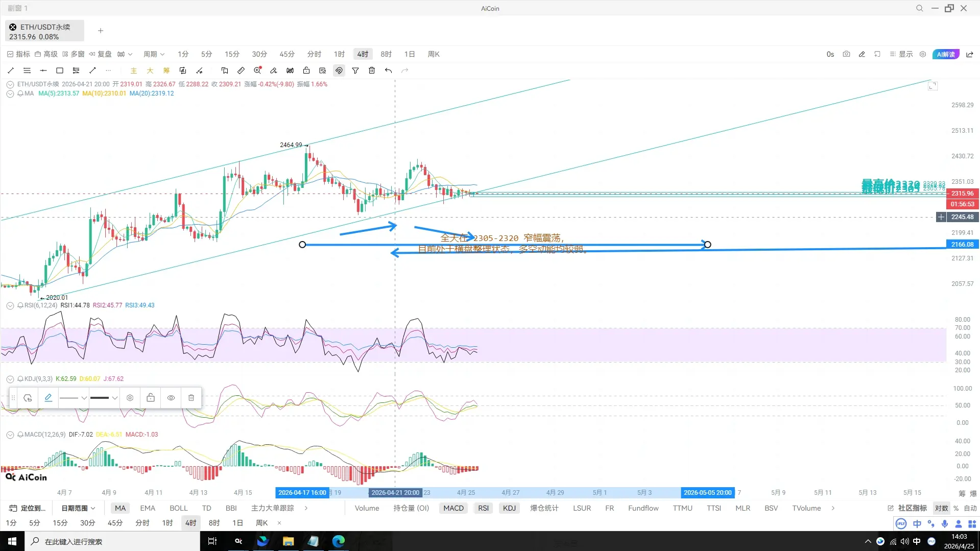Toggle the KDJ indicator at the bottom
980x551 pixels.
point(510,508)
